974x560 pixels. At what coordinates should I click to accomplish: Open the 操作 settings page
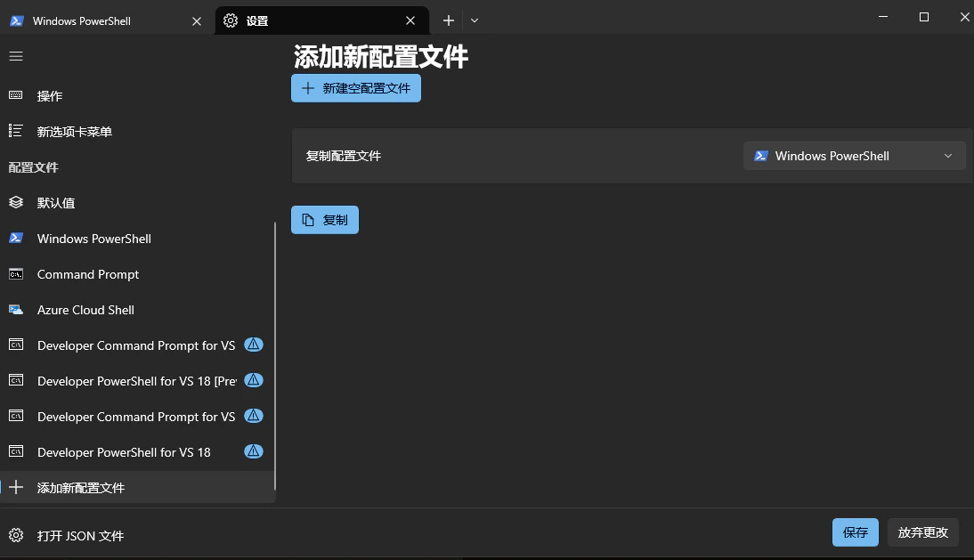pyautogui.click(x=138, y=95)
